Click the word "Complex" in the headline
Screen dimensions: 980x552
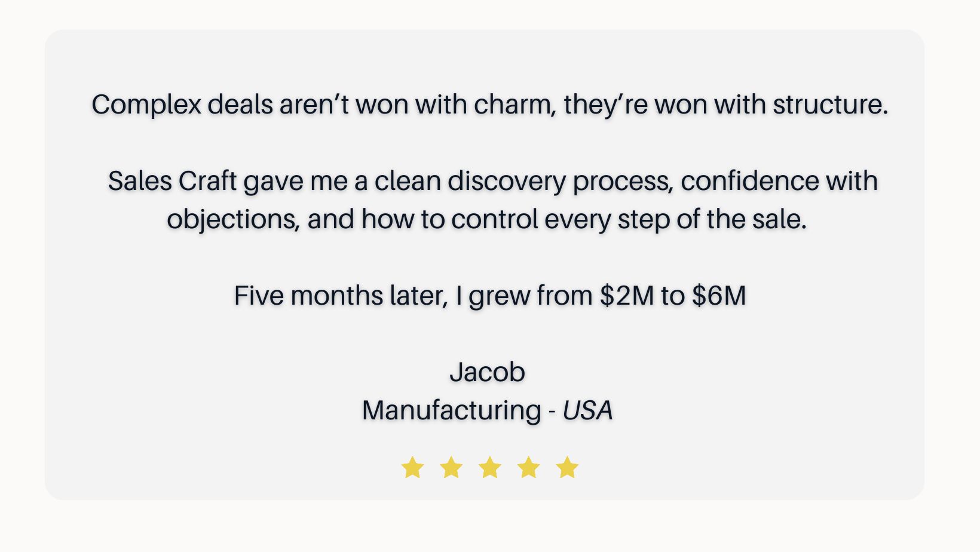(146, 105)
